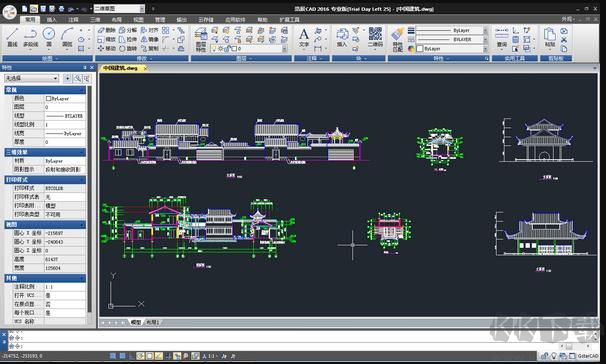Click the Rotate (旋转) tool
Viewport: 606px width, 364px height.
coord(128,48)
